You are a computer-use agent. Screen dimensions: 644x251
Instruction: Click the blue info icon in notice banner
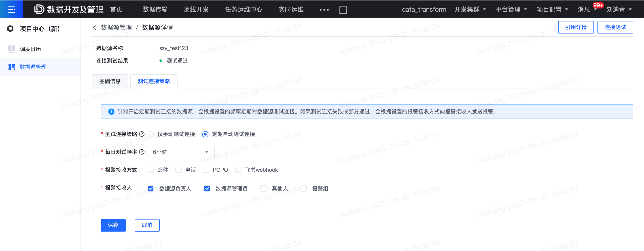pyautogui.click(x=111, y=111)
